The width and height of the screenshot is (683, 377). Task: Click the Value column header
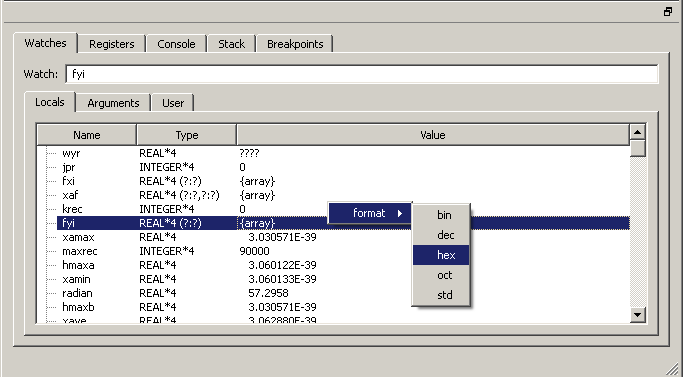(433, 135)
